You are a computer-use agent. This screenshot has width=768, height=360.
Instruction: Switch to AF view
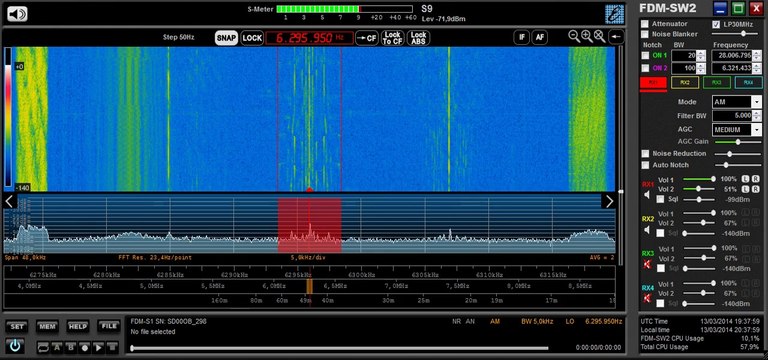coord(539,37)
